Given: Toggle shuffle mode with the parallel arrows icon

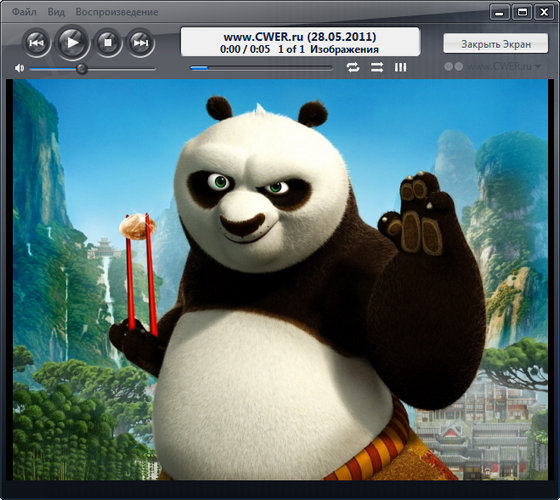Looking at the screenshot, I should coord(377,67).
